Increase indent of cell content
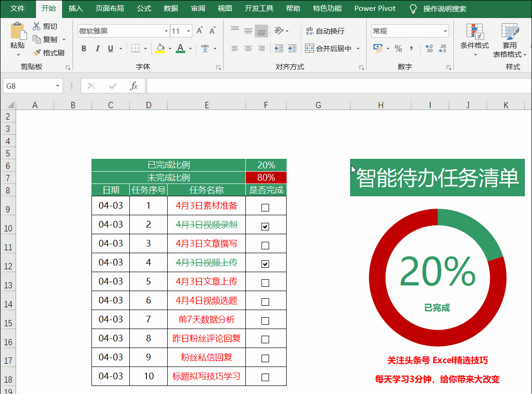Image resolution: width=532 pixels, height=394 pixels. pyautogui.click(x=292, y=48)
